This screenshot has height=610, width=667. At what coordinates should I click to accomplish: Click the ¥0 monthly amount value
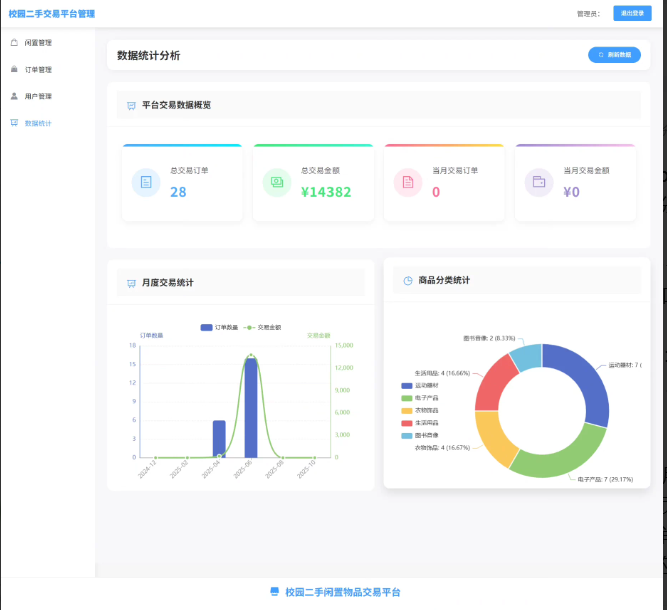pyautogui.click(x=571, y=192)
